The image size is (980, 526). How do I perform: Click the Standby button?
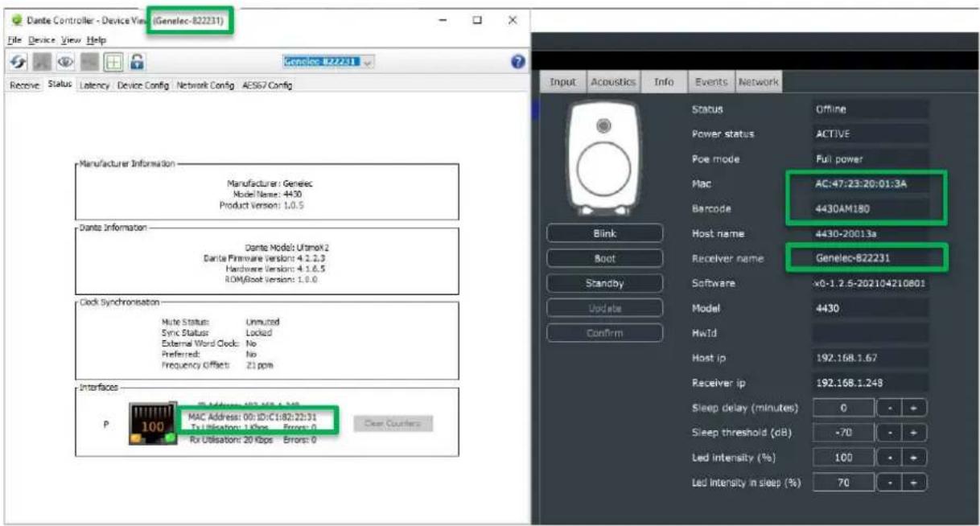coord(605,283)
